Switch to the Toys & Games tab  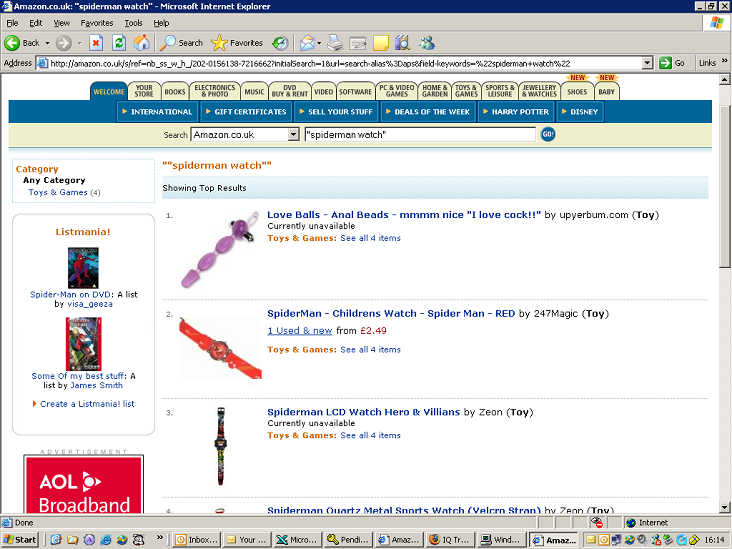coord(466,91)
